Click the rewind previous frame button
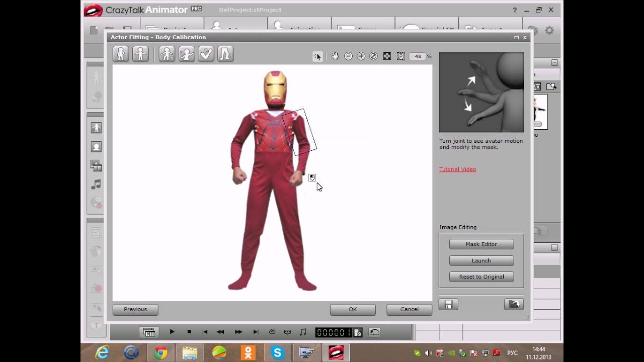The width and height of the screenshot is (644, 362). tap(220, 332)
